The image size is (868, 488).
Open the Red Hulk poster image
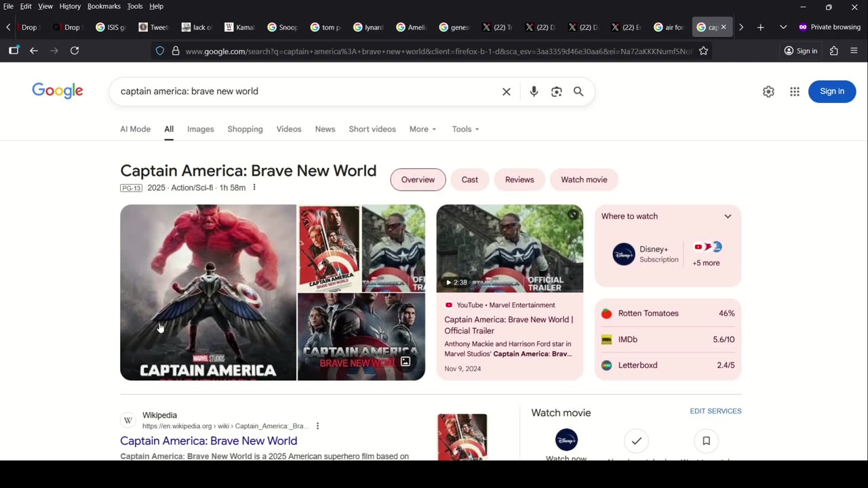pyautogui.click(x=208, y=292)
